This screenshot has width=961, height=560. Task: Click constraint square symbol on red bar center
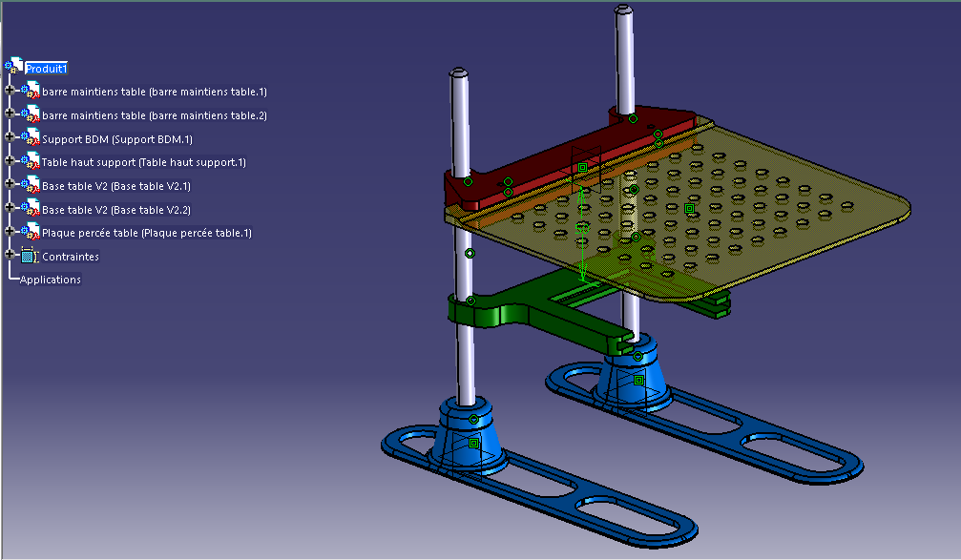pos(583,167)
